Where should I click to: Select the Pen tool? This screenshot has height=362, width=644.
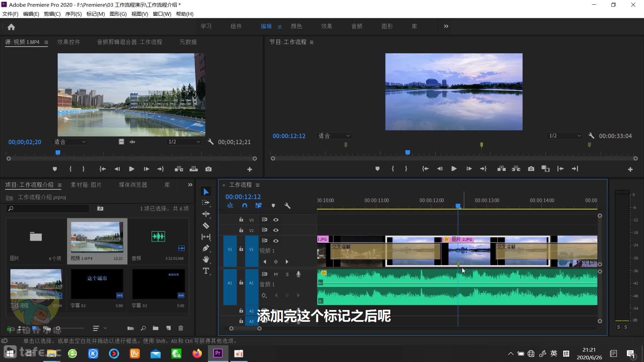coord(206,248)
